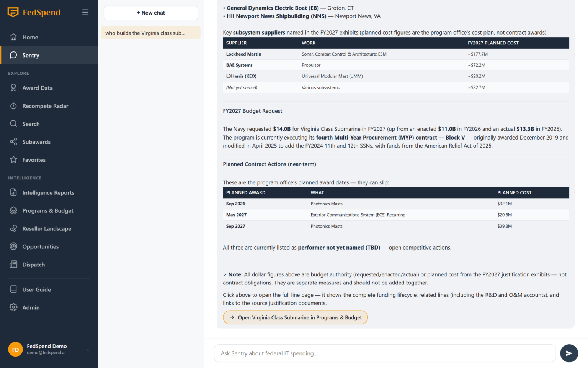
Task: Click the Intelligence Reports document icon
Action: (13, 192)
